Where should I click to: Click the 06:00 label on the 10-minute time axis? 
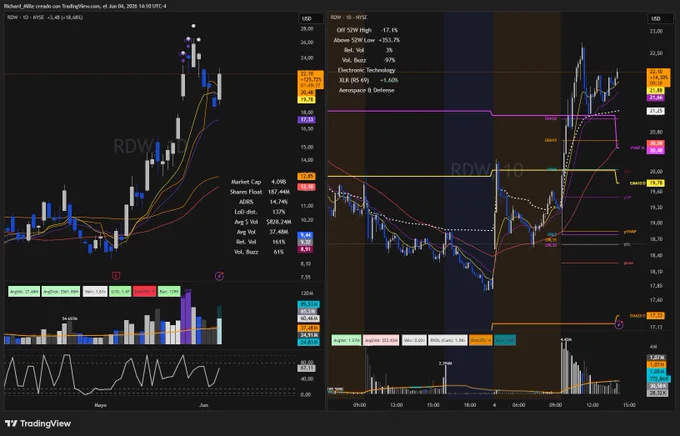click(x=519, y=405)
